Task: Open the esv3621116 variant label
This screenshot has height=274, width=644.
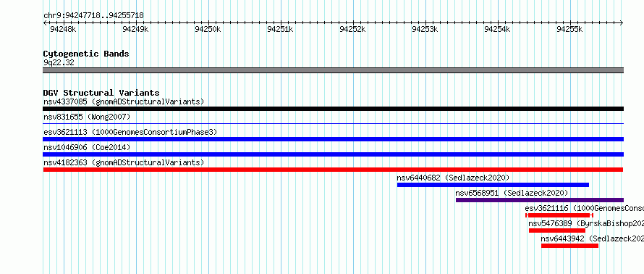Action: click(585, 208)
